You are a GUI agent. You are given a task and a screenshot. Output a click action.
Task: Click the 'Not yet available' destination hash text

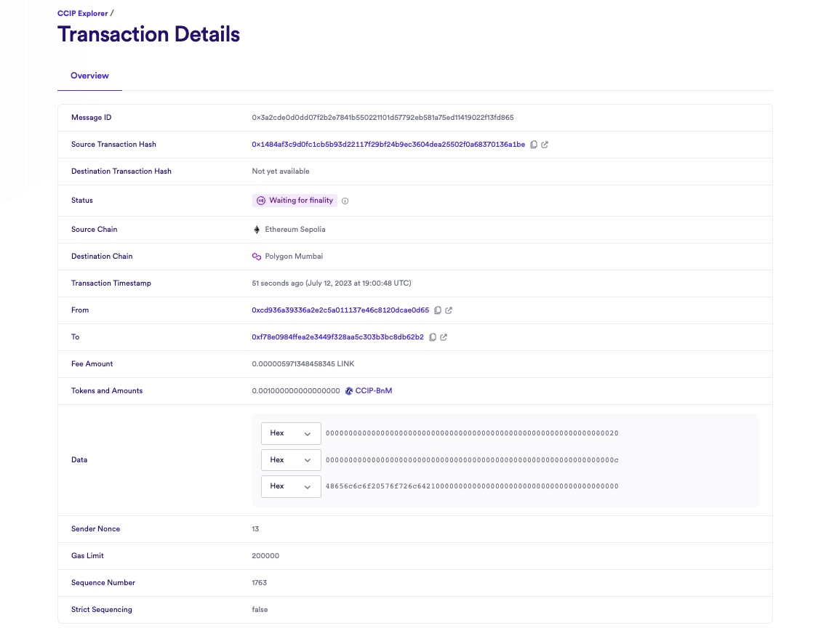tap(281, 172)
